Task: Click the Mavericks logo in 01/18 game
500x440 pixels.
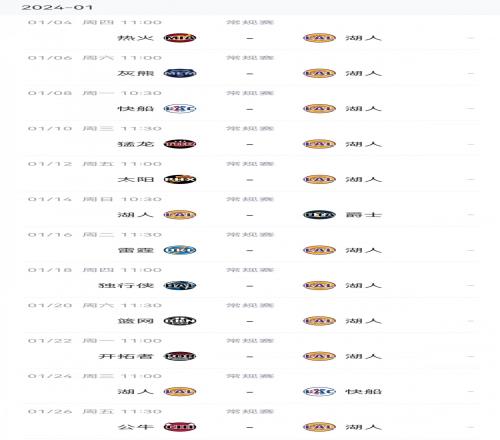Action: 180,285
